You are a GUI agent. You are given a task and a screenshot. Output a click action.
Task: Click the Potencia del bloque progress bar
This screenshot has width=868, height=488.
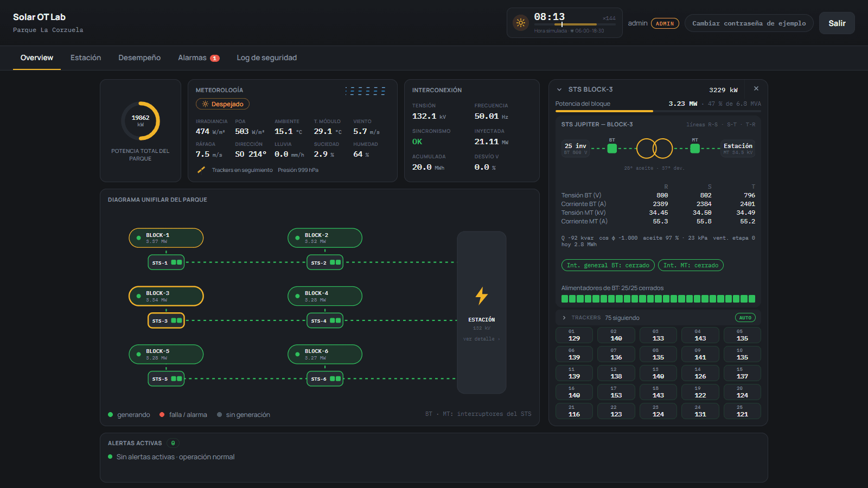[658, 111]
